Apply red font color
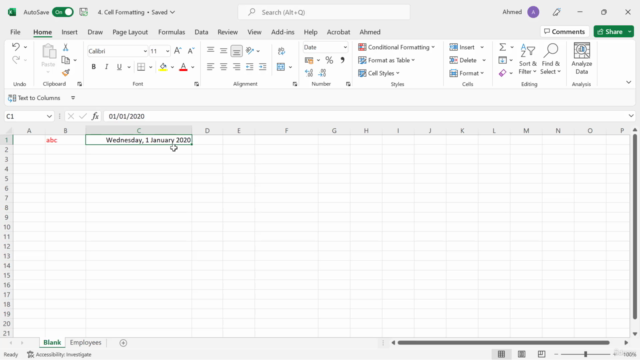640x360 pixels. 183,67
